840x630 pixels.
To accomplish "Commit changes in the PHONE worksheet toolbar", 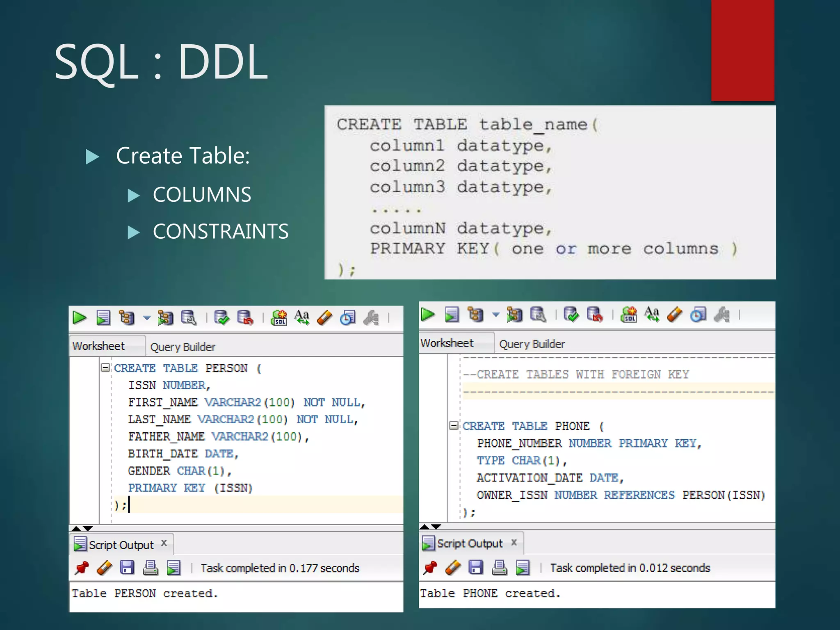I will tap(571, 315).
